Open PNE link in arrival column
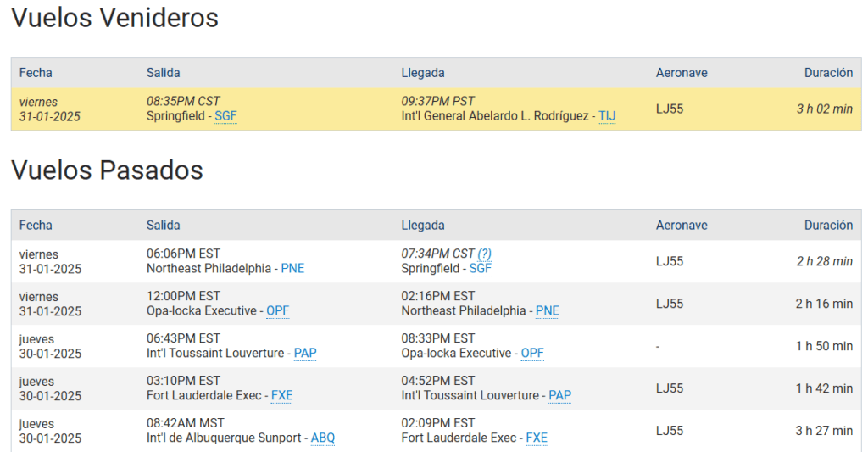The width and height of the screenshot is (868, 452). (547, 311)
